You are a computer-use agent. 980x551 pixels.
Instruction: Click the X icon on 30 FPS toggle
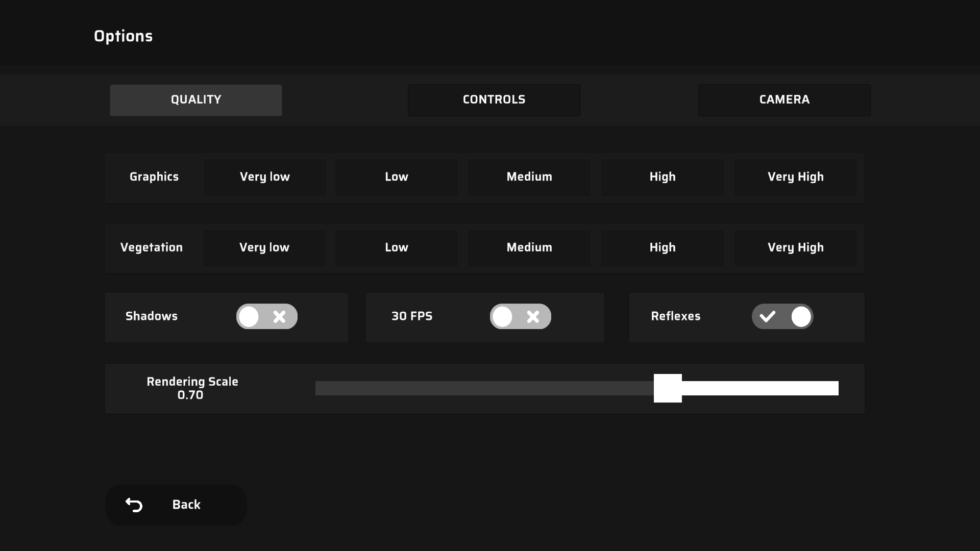pos(533,316)
